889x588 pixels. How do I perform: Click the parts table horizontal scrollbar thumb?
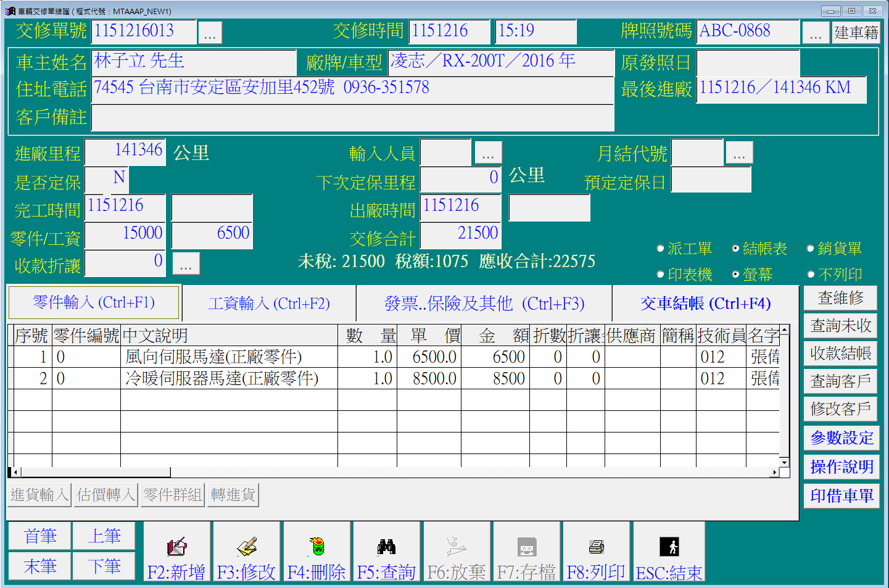click(96, 472)
